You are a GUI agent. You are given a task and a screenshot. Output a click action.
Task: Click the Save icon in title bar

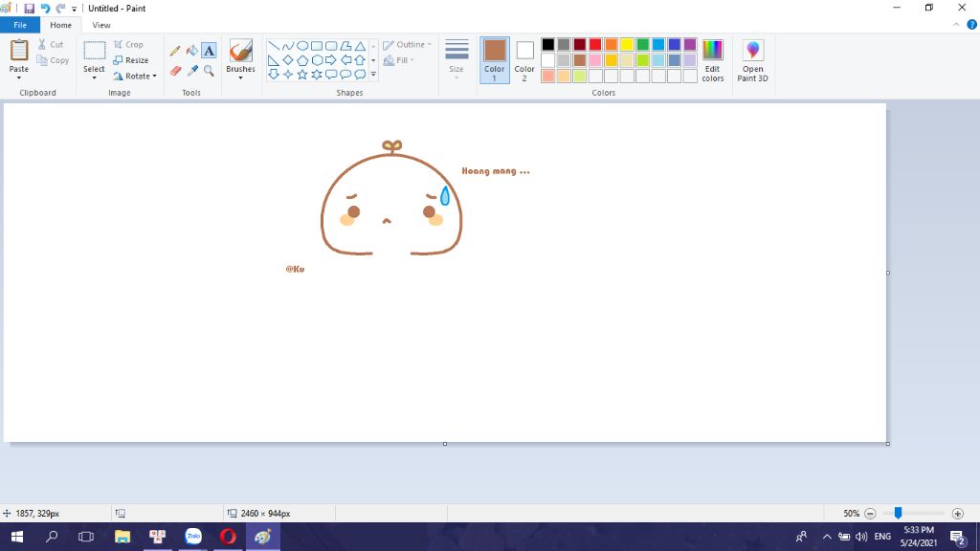pos(29,8)
